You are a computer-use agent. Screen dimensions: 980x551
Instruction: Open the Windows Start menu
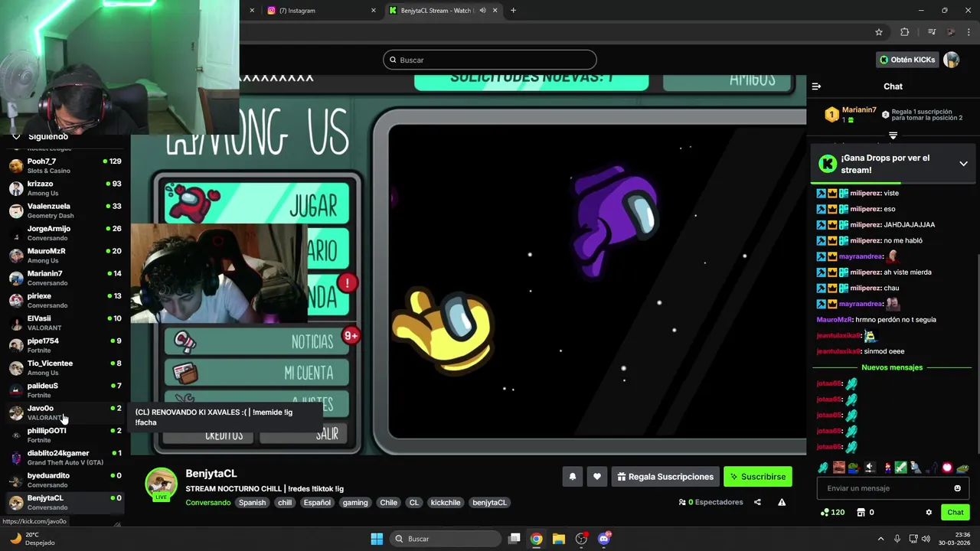(377, 539)
